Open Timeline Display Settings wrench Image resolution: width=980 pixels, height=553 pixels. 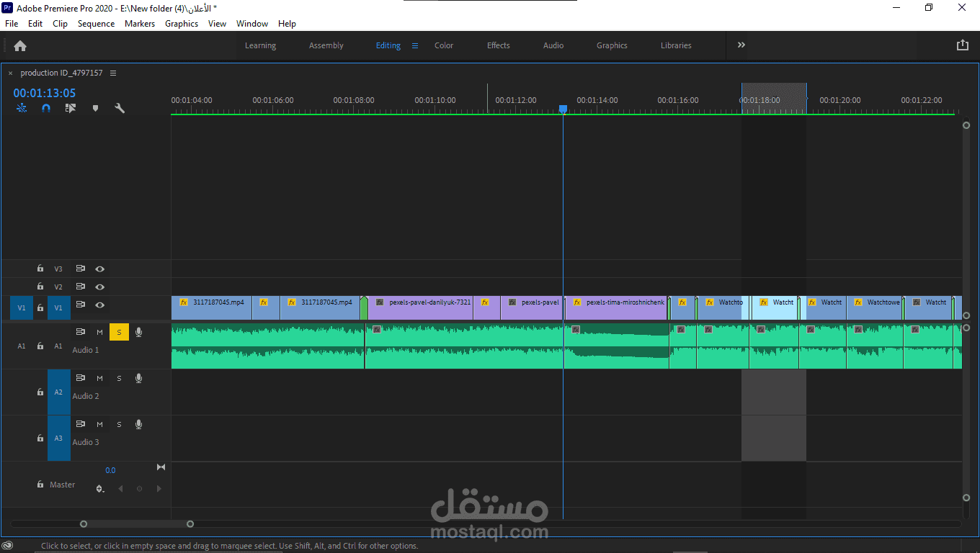tap(120, 108)
